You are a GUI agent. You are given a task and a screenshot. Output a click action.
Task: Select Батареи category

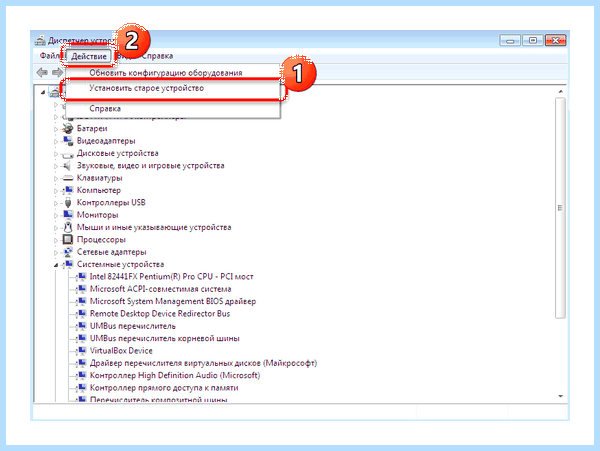(92, 128)
